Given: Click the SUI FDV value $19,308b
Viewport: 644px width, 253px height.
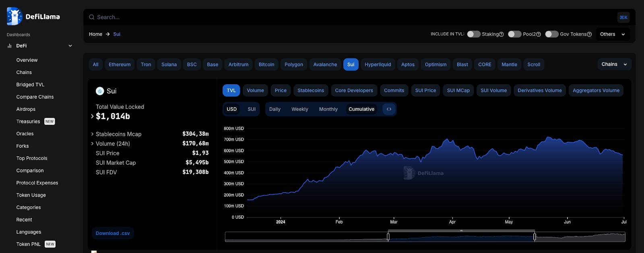Looking at the screenshot, I should [x=195, y=172].
